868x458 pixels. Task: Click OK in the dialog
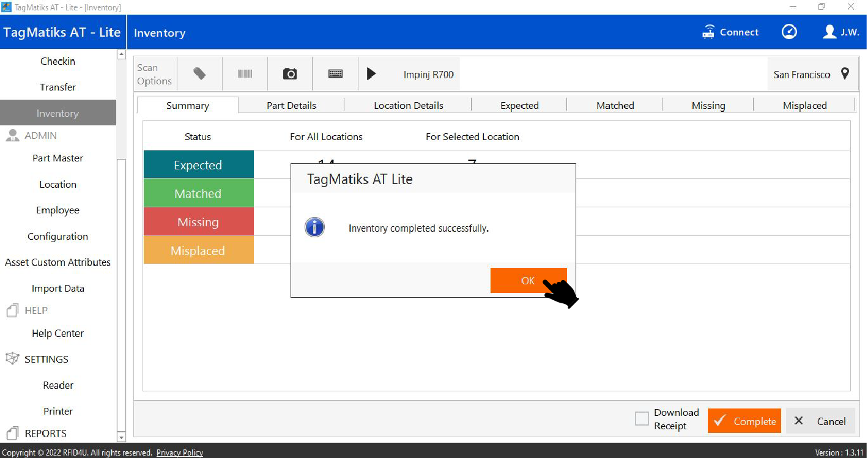[x=527, y=281]
